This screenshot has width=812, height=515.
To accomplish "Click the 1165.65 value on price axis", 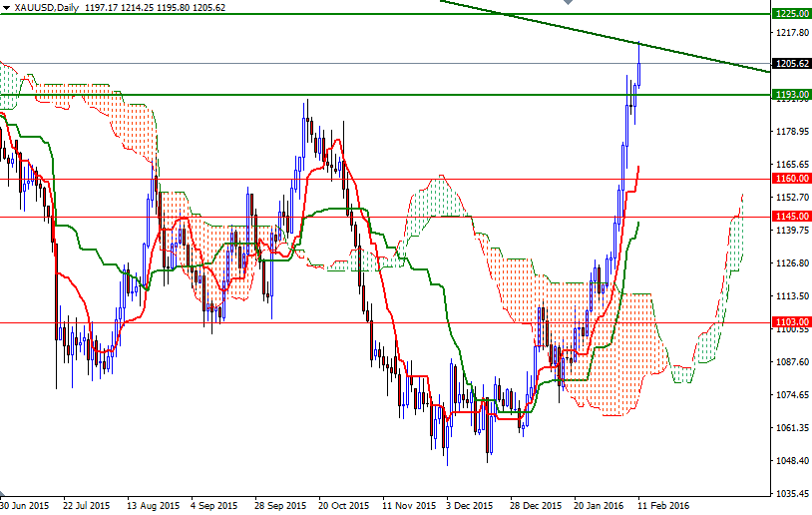I will 792,165.
